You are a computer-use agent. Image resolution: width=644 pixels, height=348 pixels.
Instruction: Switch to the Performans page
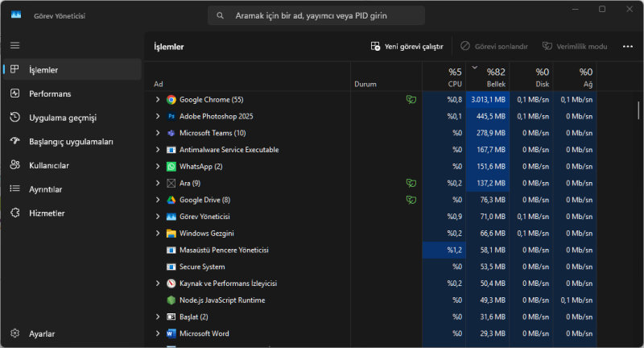[72, 93]
